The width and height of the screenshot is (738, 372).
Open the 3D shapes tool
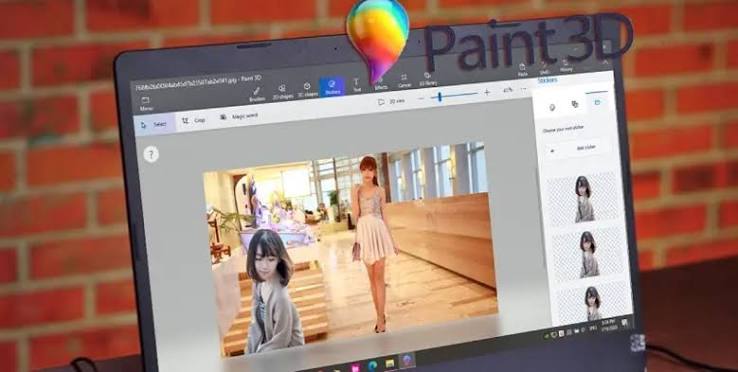pyautogui.click(x=307, y=89)
